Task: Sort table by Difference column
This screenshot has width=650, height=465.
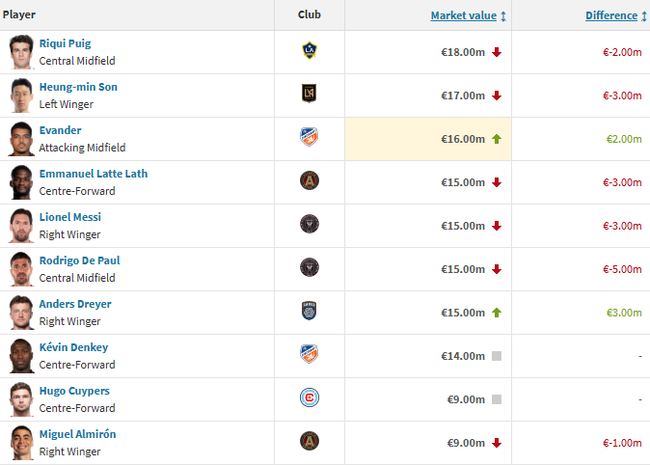Action: (611, 15)
